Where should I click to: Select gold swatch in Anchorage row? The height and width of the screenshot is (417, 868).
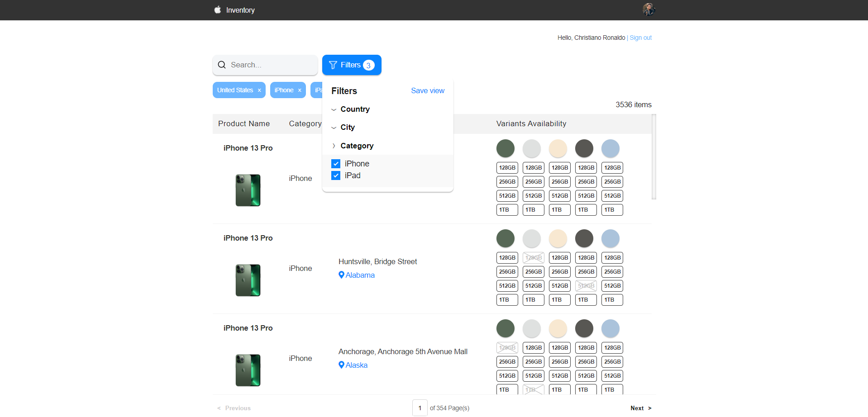[x=558, y=328]
